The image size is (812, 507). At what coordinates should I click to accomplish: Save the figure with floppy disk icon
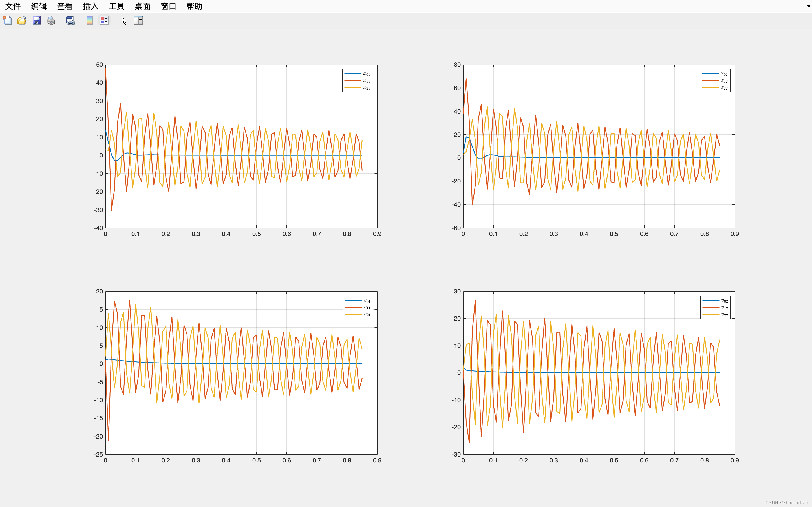click(37, 21)
